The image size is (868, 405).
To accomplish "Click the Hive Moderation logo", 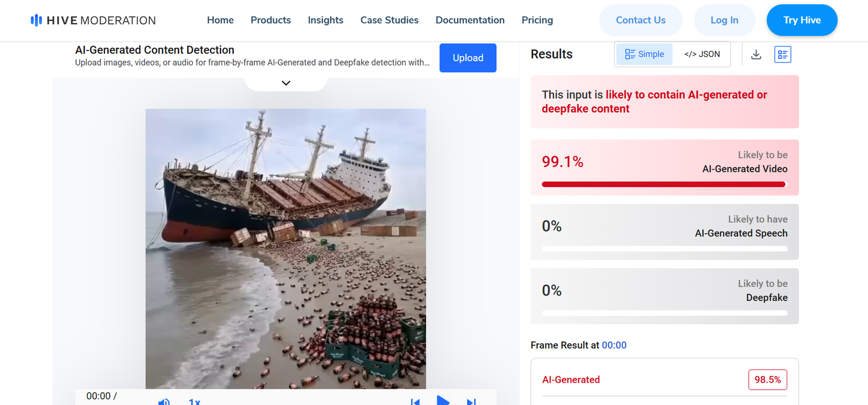I will pos(93,21).
